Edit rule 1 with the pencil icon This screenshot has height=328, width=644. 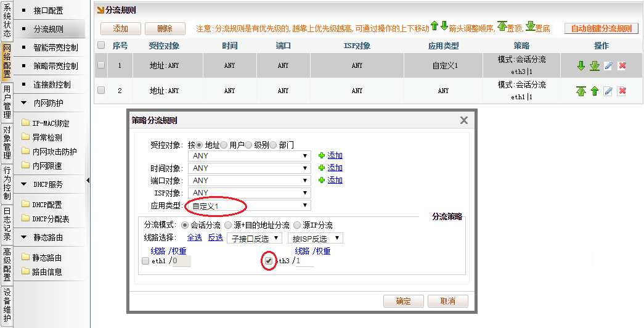click(608, 66)
